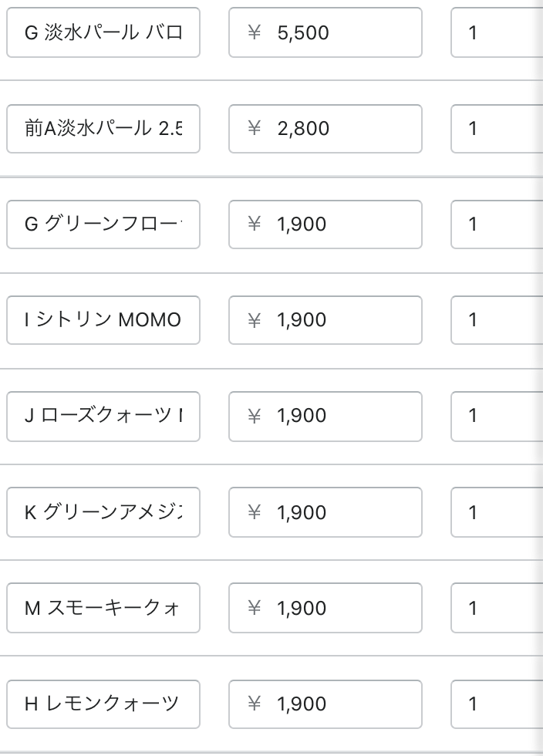The image size is (543, 756).
Task: Click the ¥5,500 price field
Action: click(x=325, y=32)
